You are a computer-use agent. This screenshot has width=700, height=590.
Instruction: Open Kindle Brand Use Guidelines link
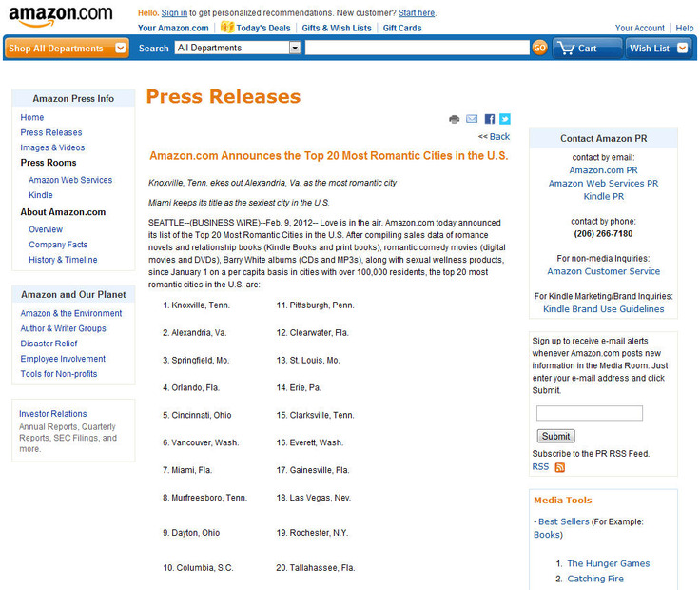(604, 309)
